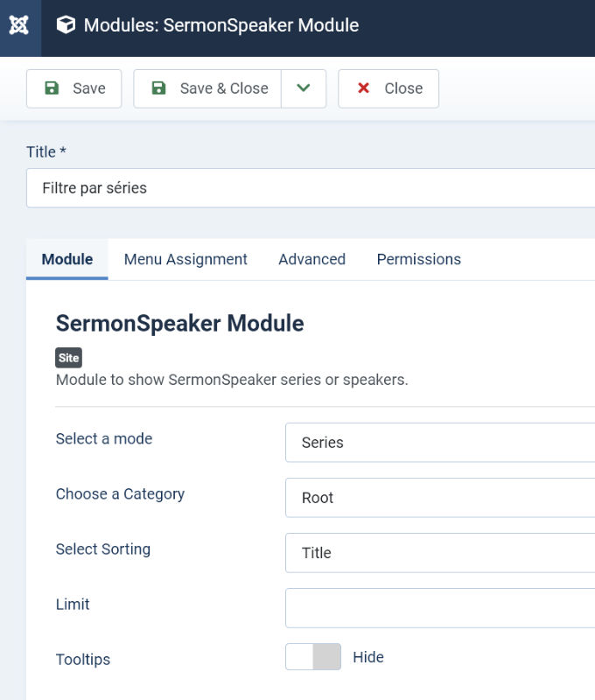Click the Limit label
Image resolution: width=595 pixels, height=700 pixels.
tap(73, 605)
